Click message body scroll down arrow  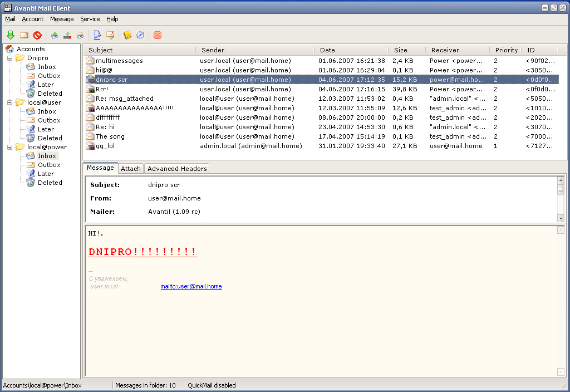tap(561, 372)
